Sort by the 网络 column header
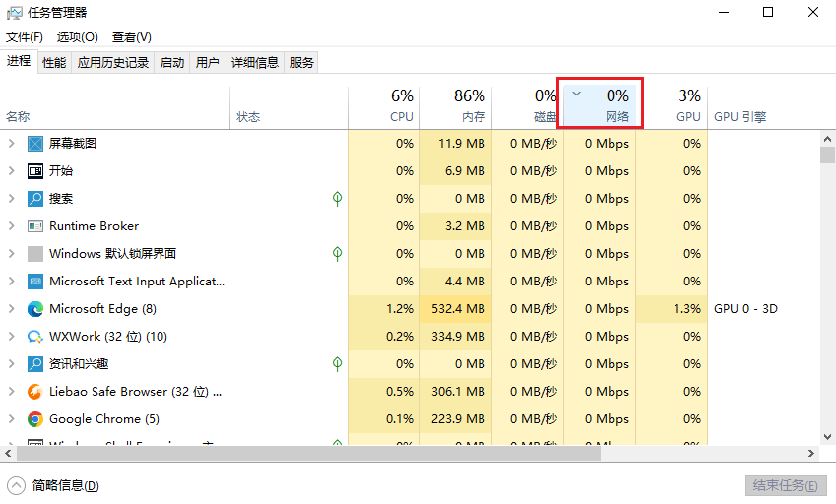836x504 pixels. click(600, 107)
